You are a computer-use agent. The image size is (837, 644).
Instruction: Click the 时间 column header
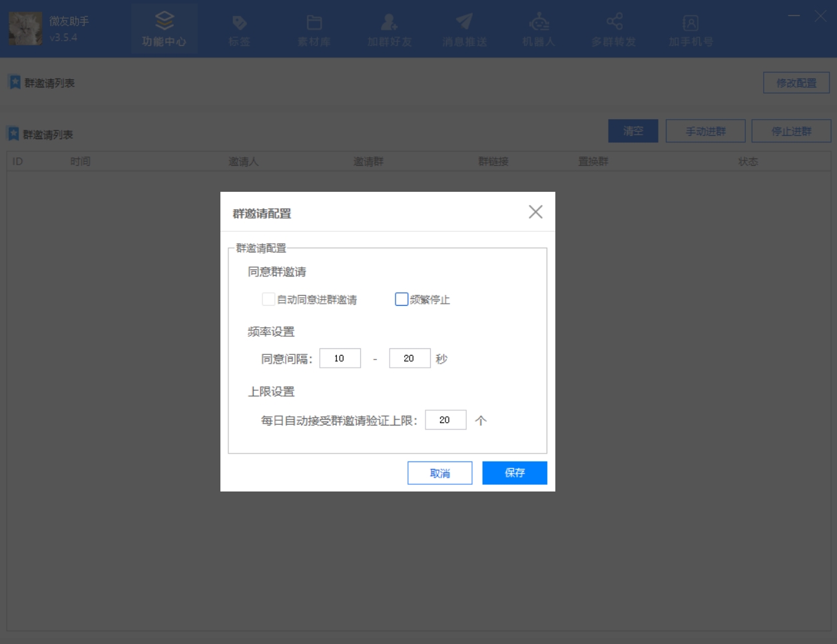(81, 161)
